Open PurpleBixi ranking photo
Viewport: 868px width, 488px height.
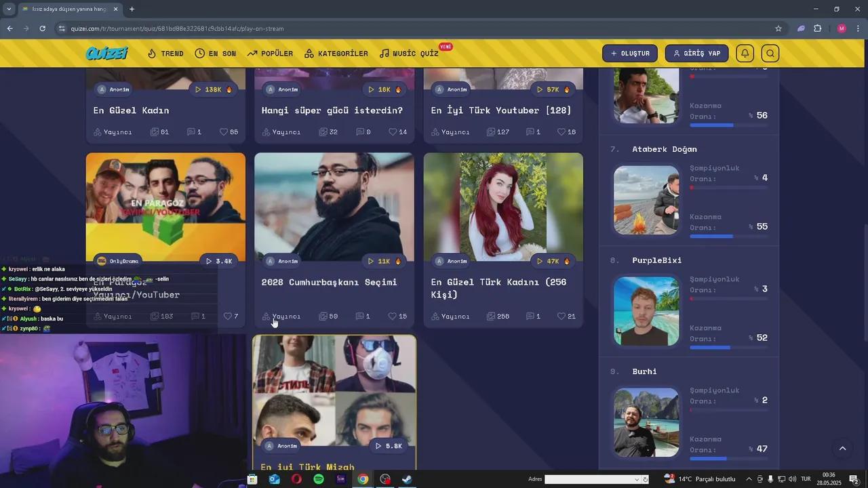646,311
